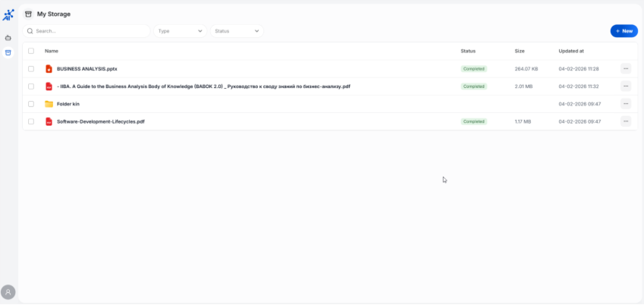Open the more options menu for BUSINESS ANALYSIS.pptx
This screenshot has height=305, width=644.
tap(625, 69)
